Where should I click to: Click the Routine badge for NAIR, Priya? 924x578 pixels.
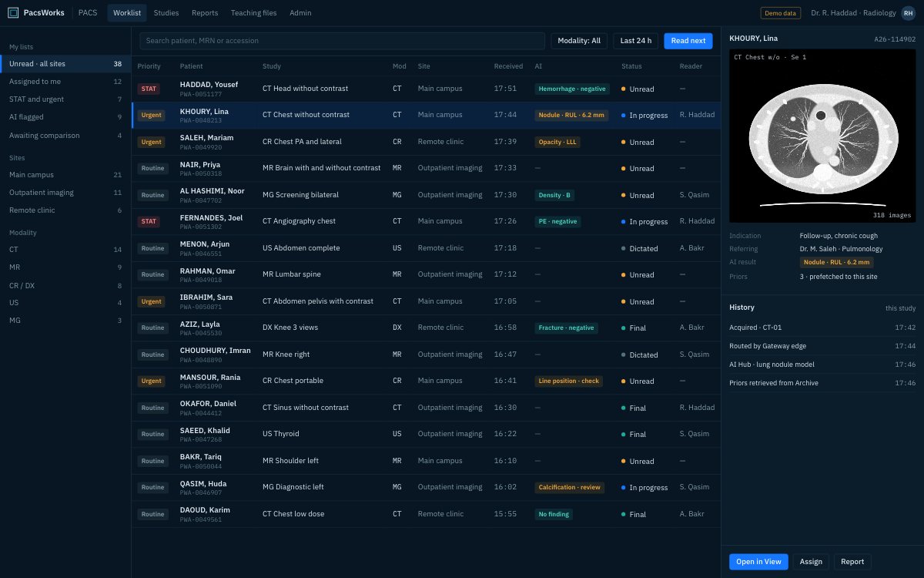coord(152,168)
